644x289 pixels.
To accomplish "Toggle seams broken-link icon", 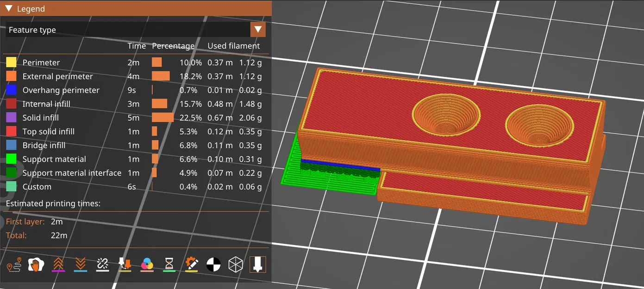I will [x=102, y=264].
